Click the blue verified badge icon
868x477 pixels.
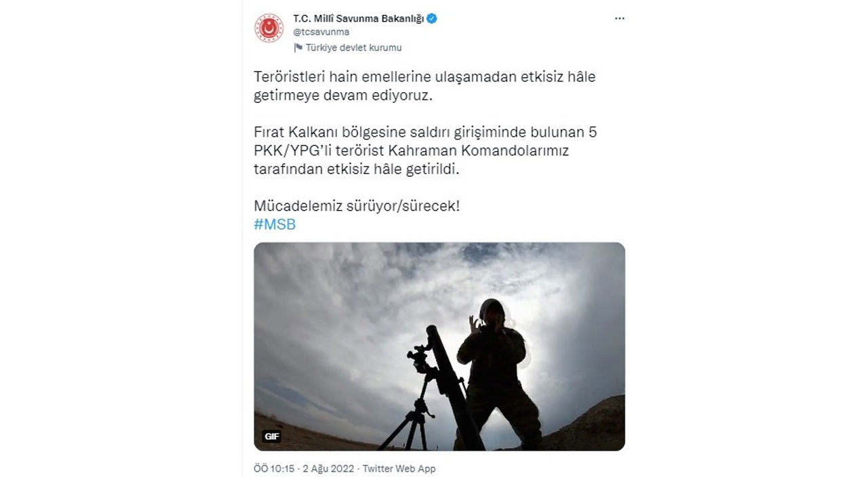click(x=431, y=19)
